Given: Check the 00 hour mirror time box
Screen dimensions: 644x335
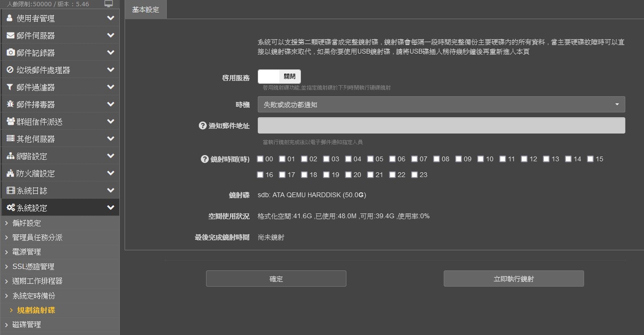Looking at the screenshot, I should point(260,159).
